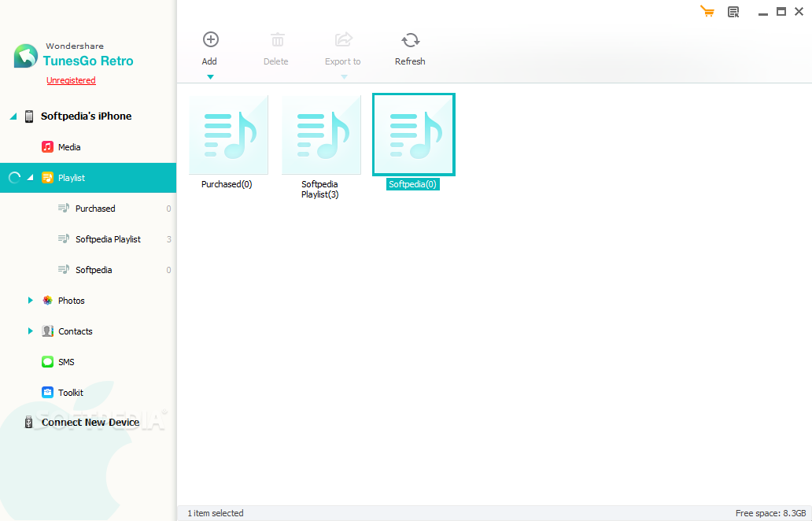
Task: Click the register/license icon beside cart
Action: click(733, 12)
